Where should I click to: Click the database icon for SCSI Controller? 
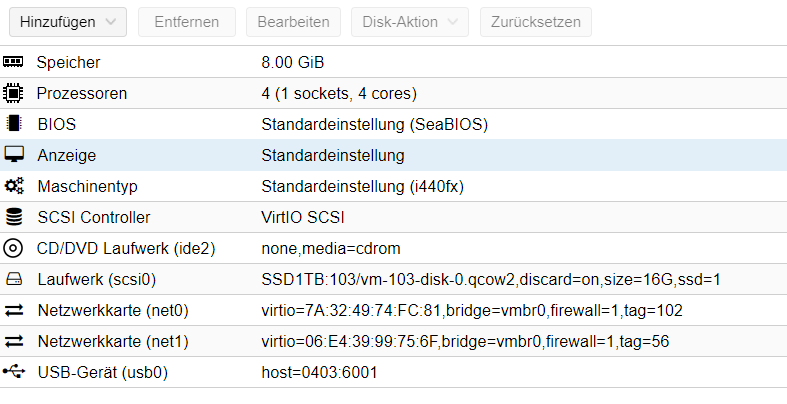14,217
